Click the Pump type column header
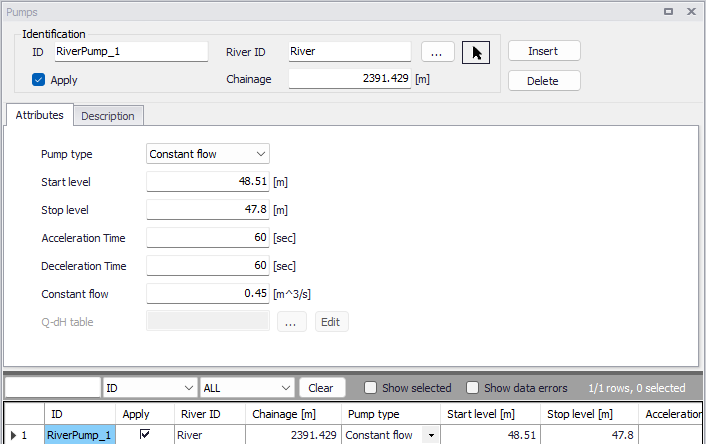 pos(391,414)
